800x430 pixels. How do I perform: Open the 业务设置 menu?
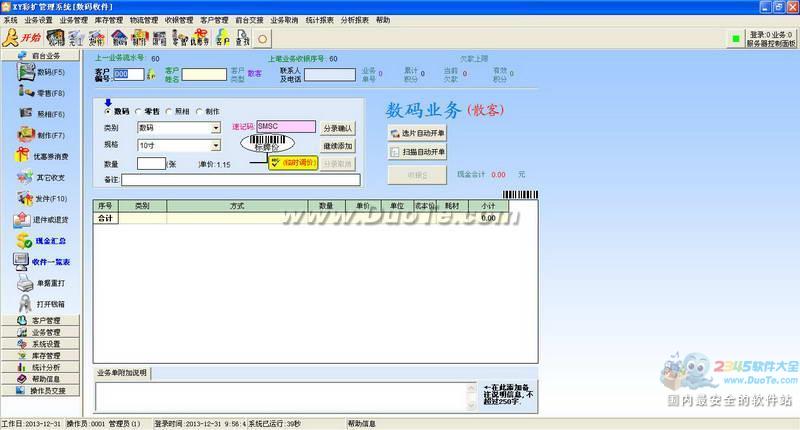click(39, 20)
